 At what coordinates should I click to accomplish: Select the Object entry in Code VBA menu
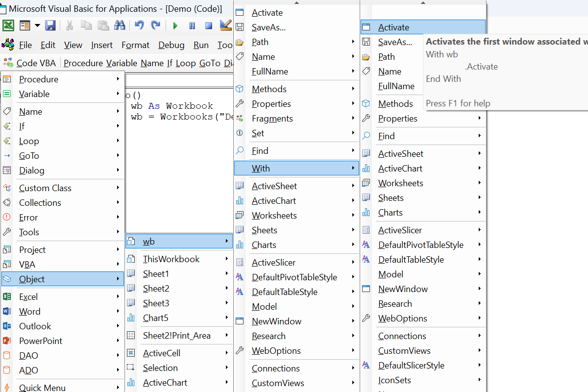[x=63, y=279]
